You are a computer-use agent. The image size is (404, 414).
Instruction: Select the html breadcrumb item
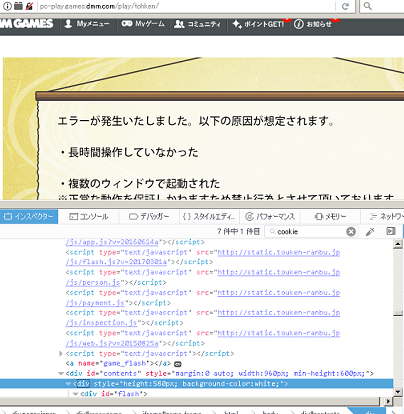point(231,412)
